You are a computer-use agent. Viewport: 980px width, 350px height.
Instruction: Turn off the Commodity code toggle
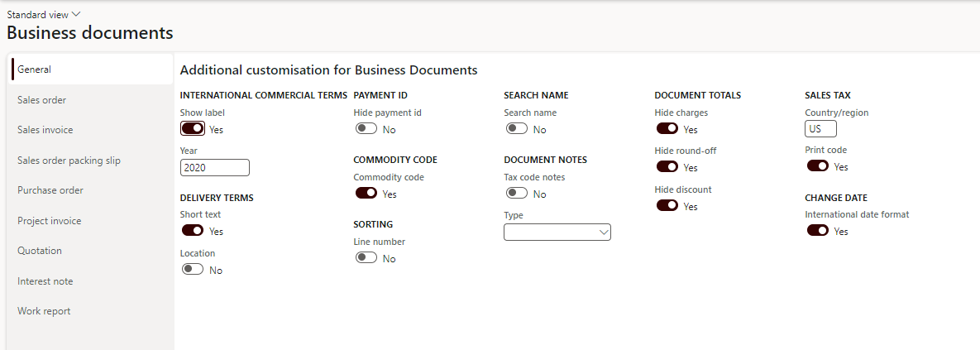[366, 193]
